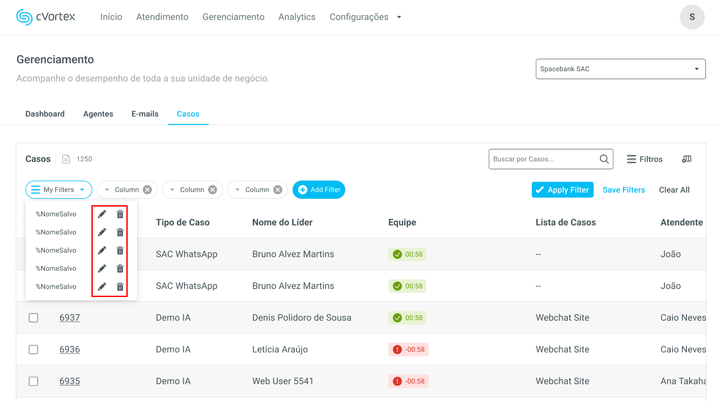Select the checkbox for case 6936

(x=33, y=350)
